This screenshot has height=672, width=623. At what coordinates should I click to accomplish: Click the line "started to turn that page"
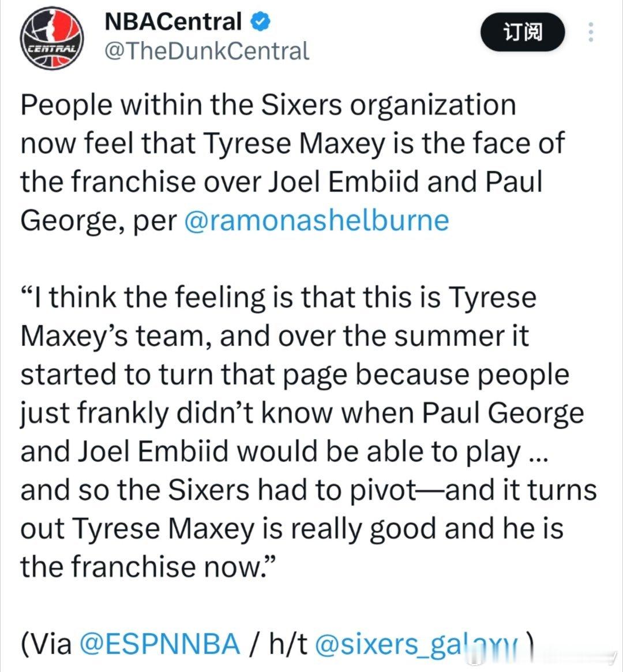(294, 375)
